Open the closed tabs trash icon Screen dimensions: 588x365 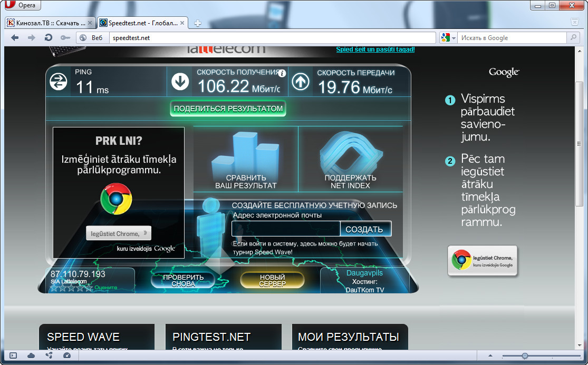tap(574, 22)
